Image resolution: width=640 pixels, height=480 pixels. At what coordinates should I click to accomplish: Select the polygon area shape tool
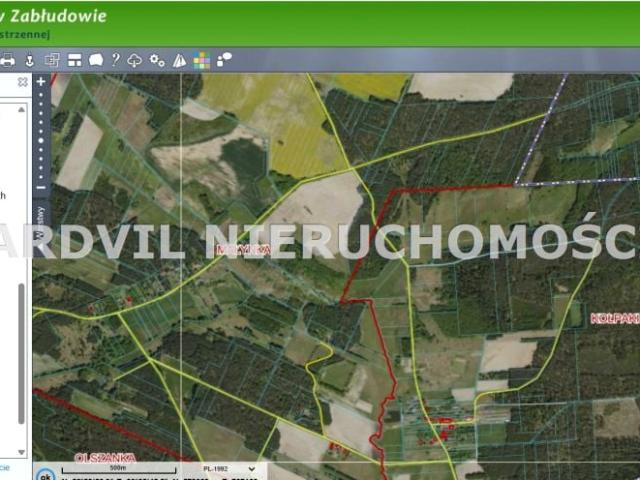tap(96, 60)
